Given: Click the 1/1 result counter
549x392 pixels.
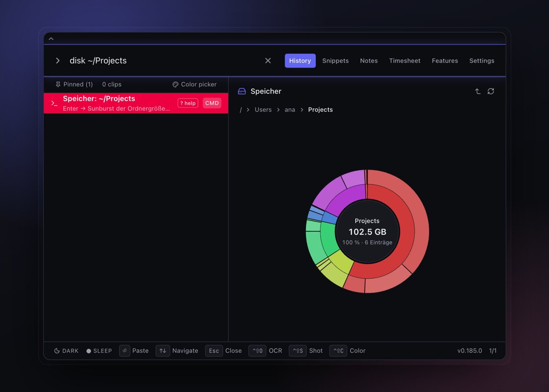Looking at the screenshot, I should (x=493, y=351).
